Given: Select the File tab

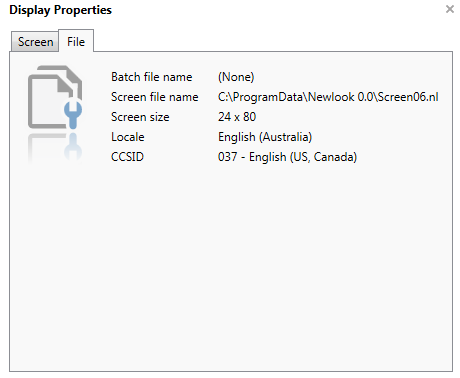Looking at the screenshot, I should tap(76, 41).
